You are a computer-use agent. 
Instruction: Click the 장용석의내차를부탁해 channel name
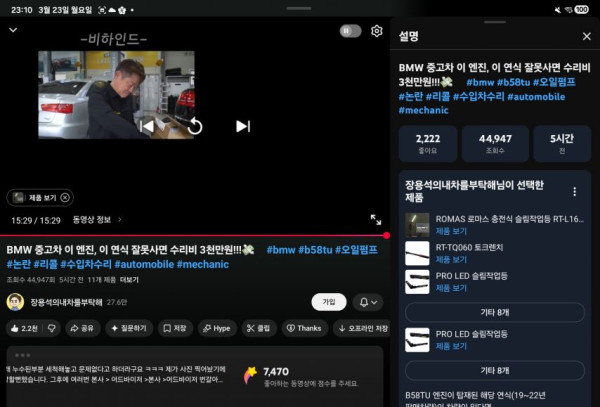pos(66,302)
